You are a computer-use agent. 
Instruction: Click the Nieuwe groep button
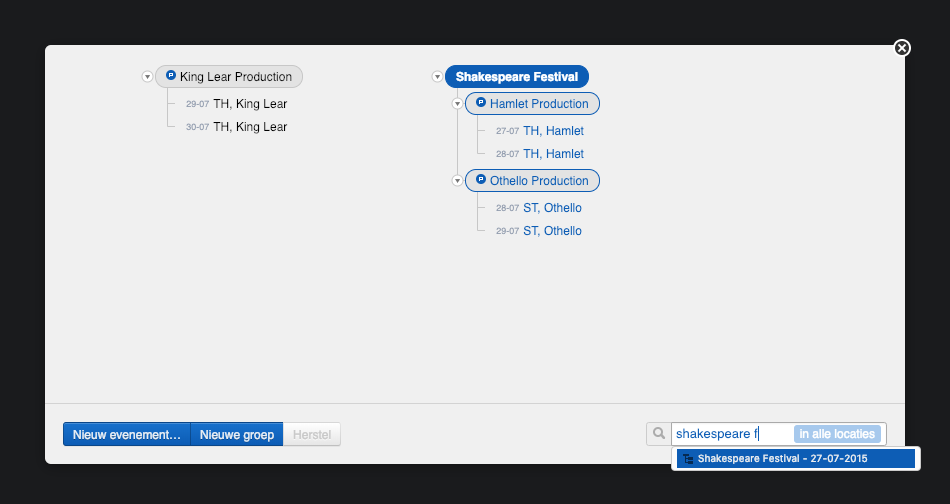[237, 435]
